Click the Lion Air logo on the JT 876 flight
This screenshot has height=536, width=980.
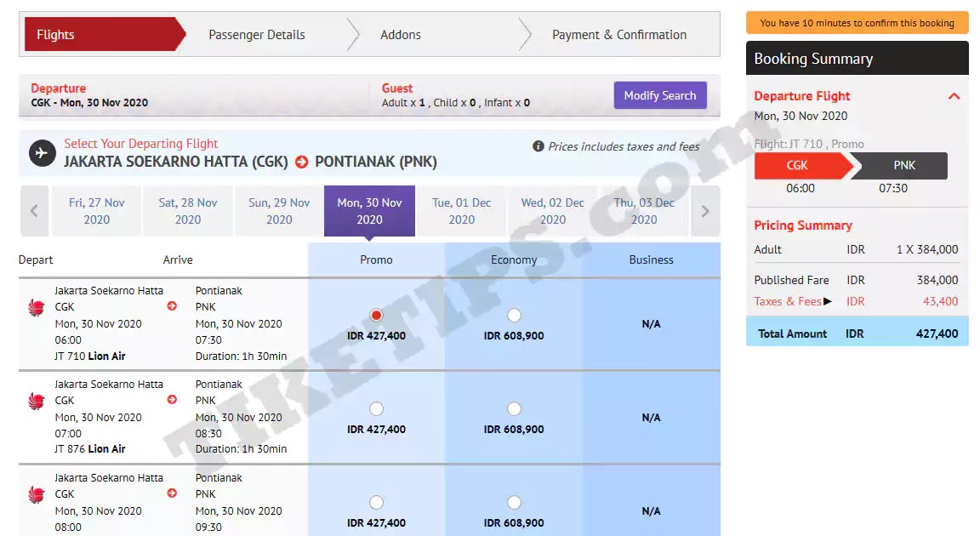[35, 401]
